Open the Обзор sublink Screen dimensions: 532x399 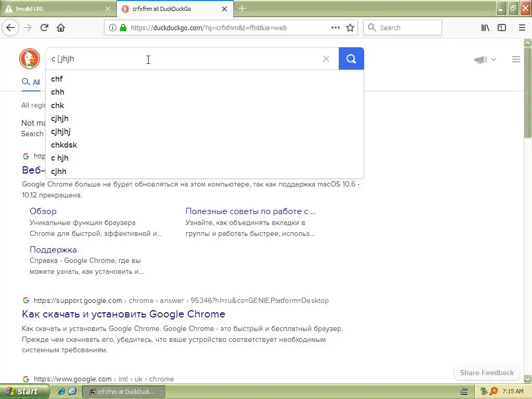[x=43, y=211]
